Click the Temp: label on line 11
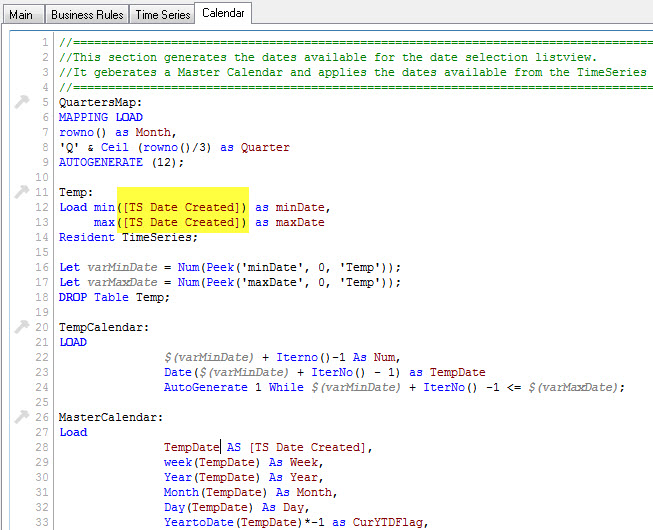653x530 pixels. click(x=76, y=192)
